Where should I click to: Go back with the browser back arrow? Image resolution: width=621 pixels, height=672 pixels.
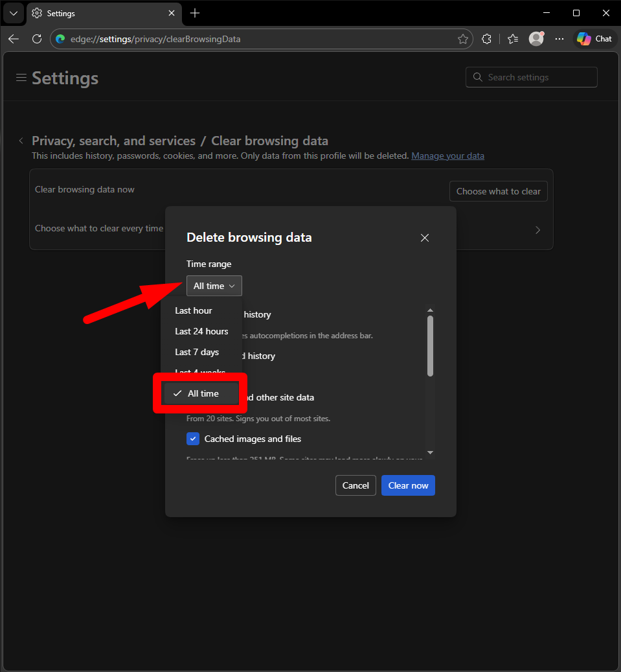tap(14, 39)
